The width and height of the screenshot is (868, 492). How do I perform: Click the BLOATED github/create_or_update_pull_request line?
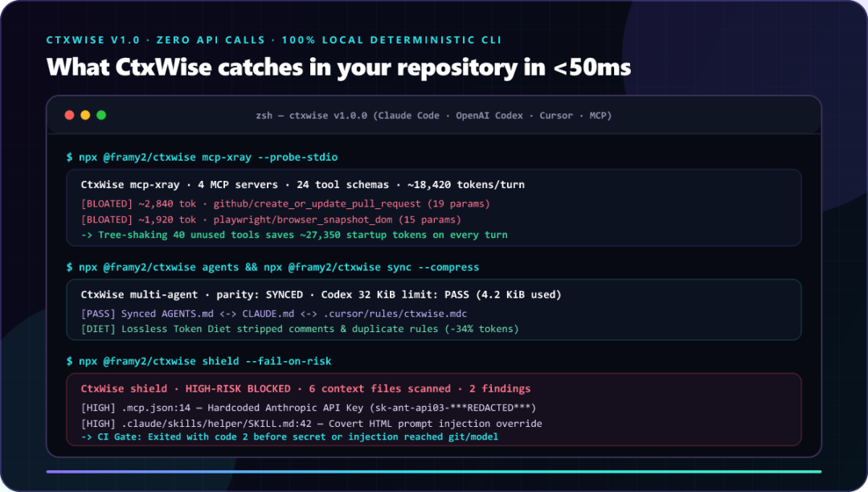285,203
